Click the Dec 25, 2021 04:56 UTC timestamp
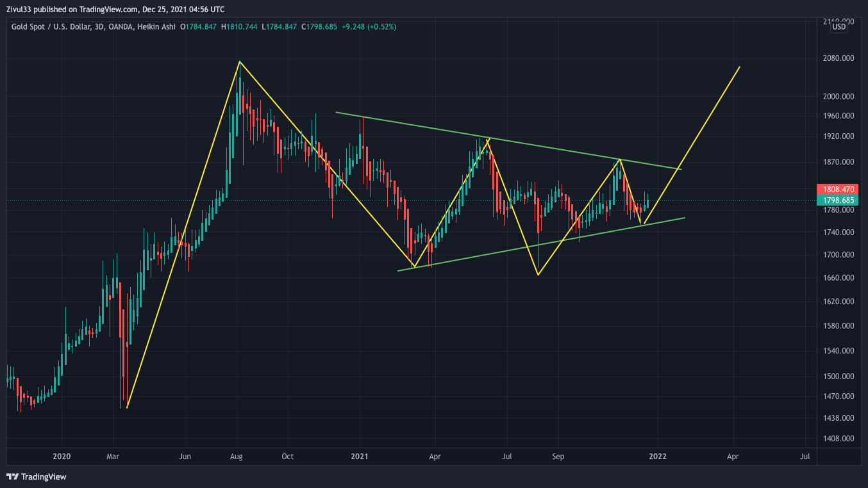The height and width of the screenshot is (488, 868). [x=184, y=10]
